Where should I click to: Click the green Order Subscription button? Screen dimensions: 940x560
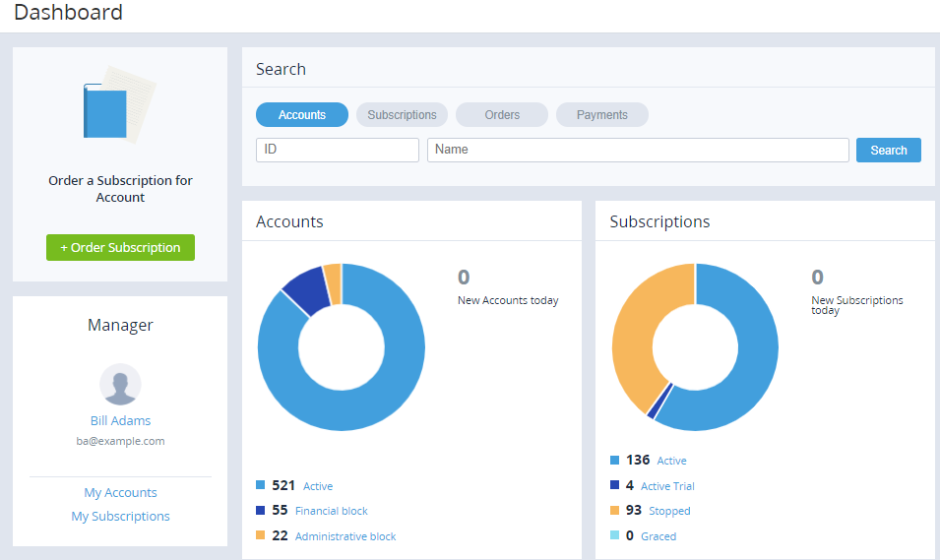(120, 248)
